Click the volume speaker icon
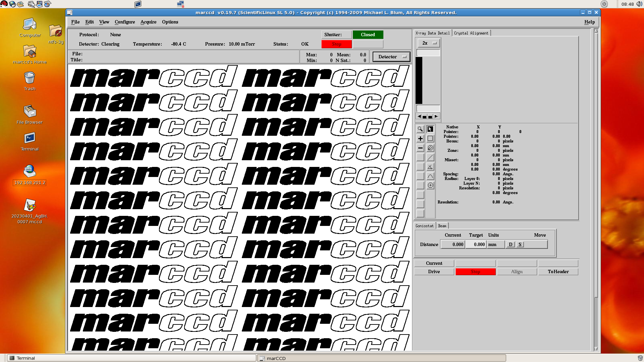The image size is (644, 362). (639, 4)
